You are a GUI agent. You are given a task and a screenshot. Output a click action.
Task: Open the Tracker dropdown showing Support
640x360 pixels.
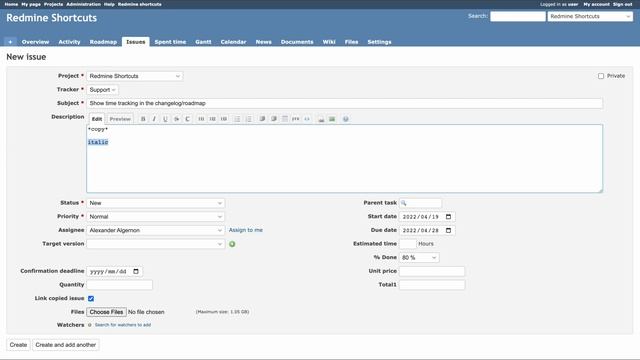click(102, 90)
